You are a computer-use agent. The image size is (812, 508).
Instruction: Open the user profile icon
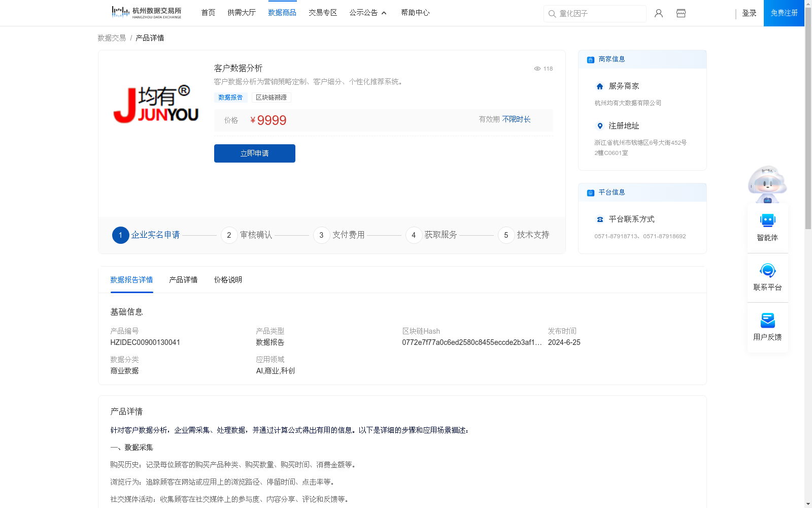point(659,13)
